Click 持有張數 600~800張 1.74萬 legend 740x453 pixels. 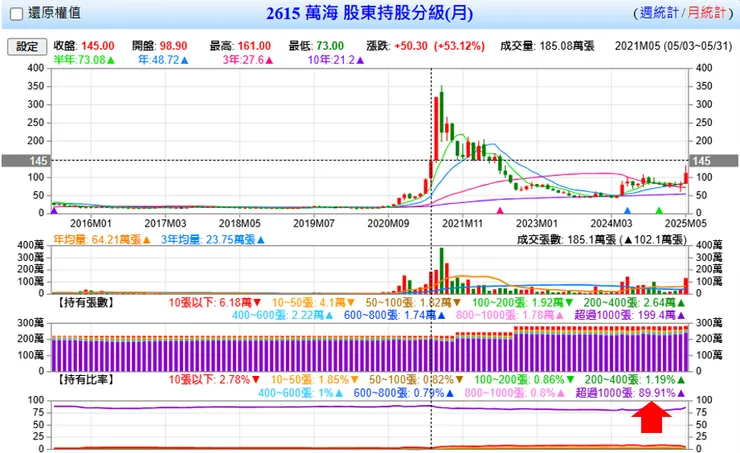pyautogui.click(x=395, y=315)
